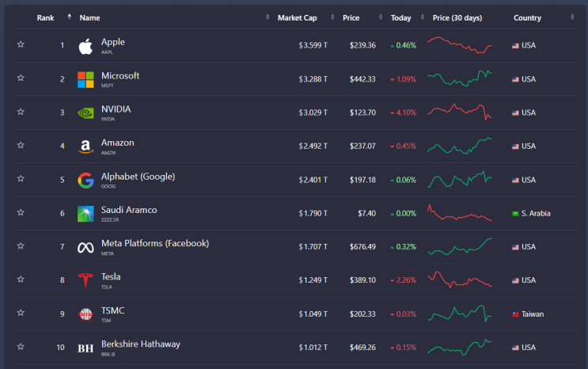Click Microsoft's 30-day price chart
The height and width of the screenshot is (369, 588).
tap(460, 78)
